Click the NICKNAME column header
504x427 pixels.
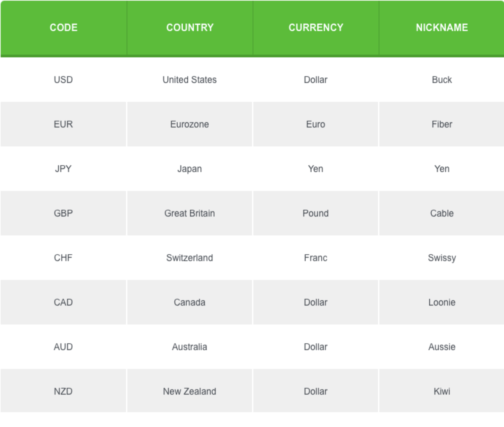(442, 28)
